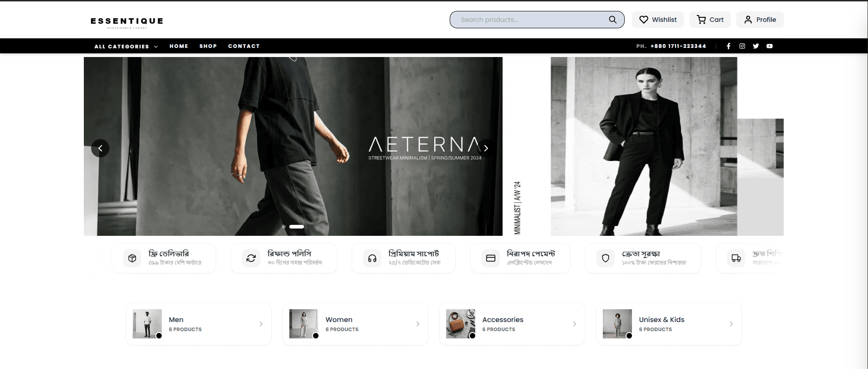The height and width of the screenshot is (369, 868).
Task: Open the Facebook social icon
Action: click(729, 46)
